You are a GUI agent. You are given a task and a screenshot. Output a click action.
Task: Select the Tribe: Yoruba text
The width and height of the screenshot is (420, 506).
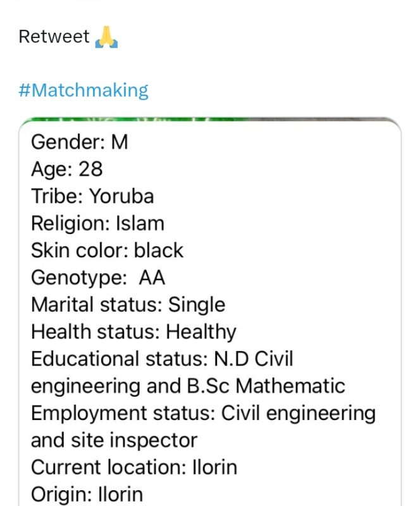point(92,196)
